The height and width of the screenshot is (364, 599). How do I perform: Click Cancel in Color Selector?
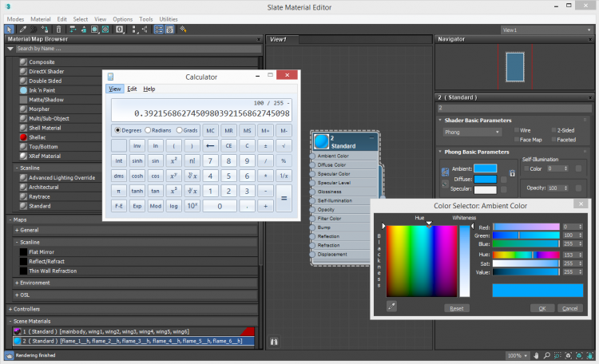coord(570,309)
